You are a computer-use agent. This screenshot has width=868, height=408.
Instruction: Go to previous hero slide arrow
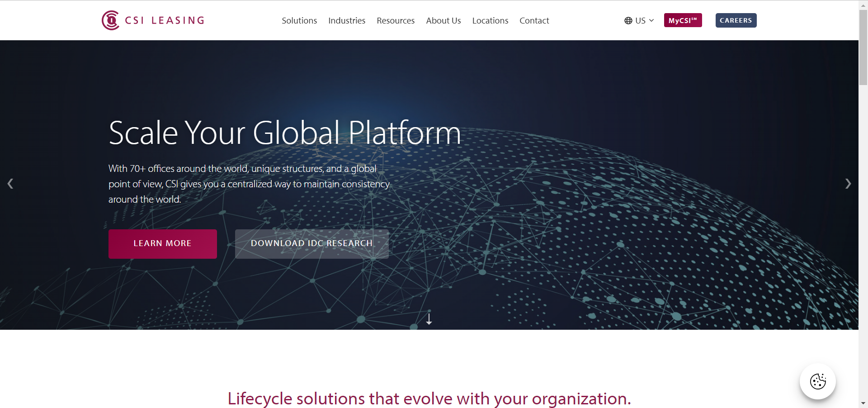pos(10,184)
